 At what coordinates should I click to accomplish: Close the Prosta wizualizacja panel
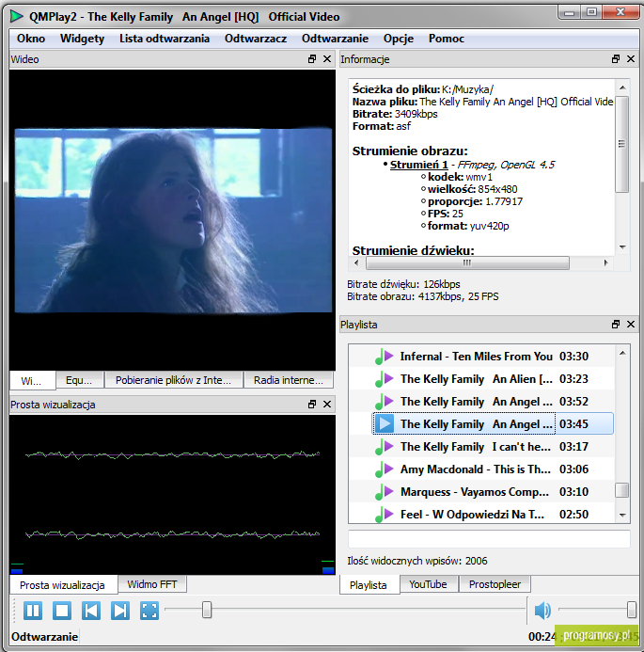pos(327,405)
